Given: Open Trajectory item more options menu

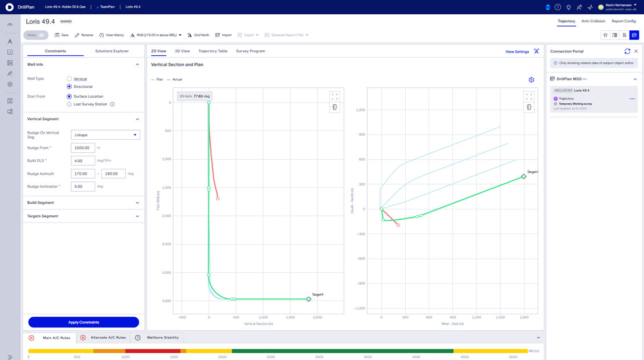Looking at the screenshot, I should 632,99.
